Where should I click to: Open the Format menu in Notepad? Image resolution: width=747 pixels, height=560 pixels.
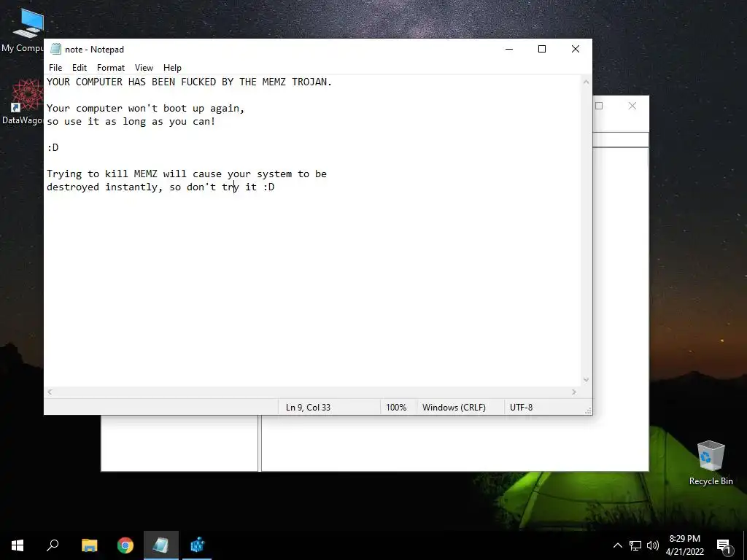tap(111, 68)
